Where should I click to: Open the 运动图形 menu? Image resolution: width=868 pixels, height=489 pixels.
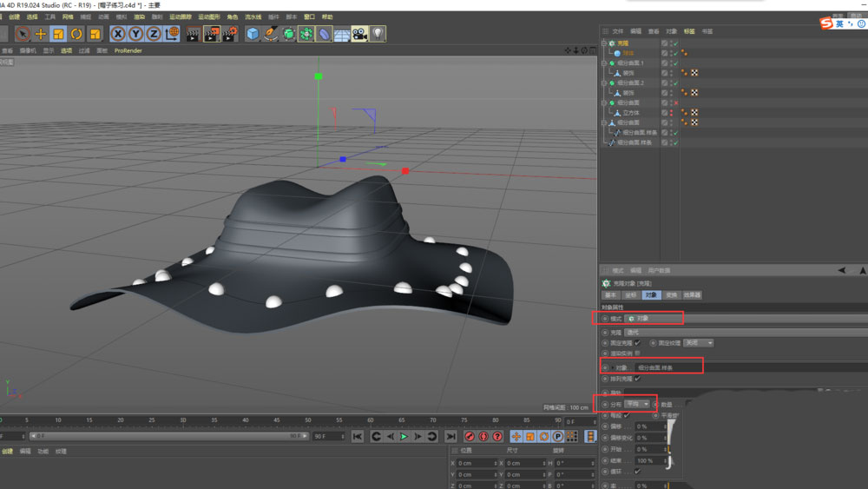[207, 17]
